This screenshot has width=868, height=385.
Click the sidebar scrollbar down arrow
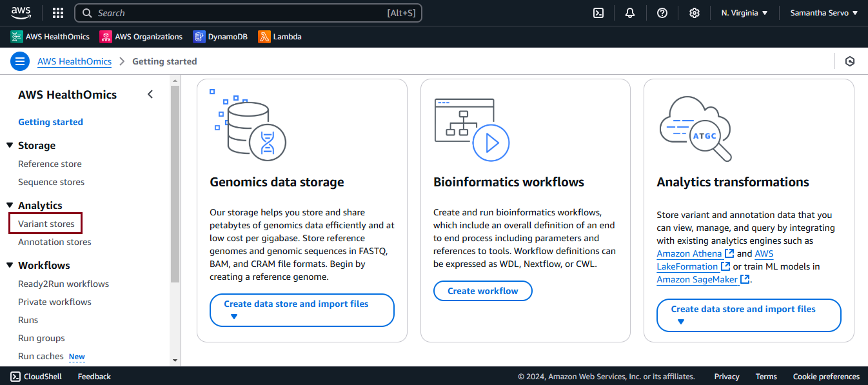(175, 360)
